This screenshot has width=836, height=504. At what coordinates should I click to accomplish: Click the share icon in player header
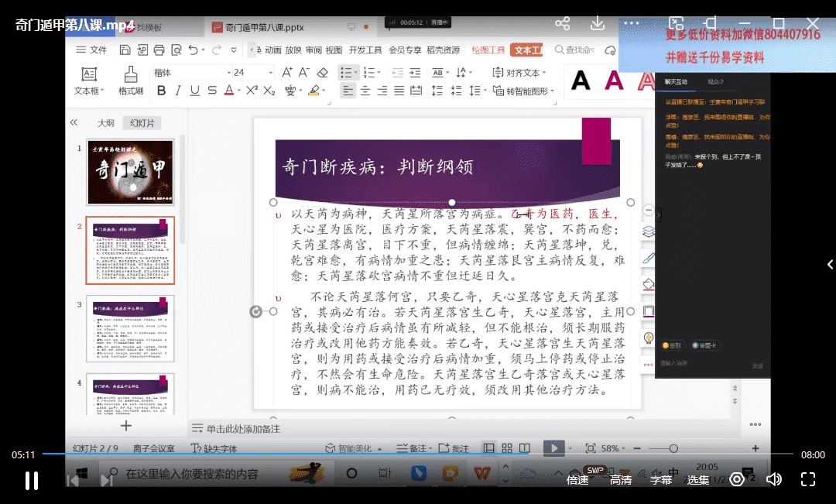[x=563, y=24]
